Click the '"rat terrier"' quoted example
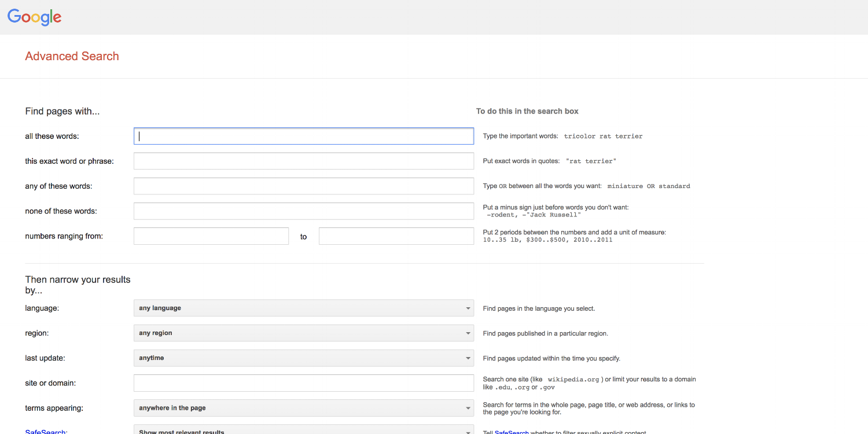Image resolution: width=868 pixels, height=434 pixels. click(x=591, y=161)
